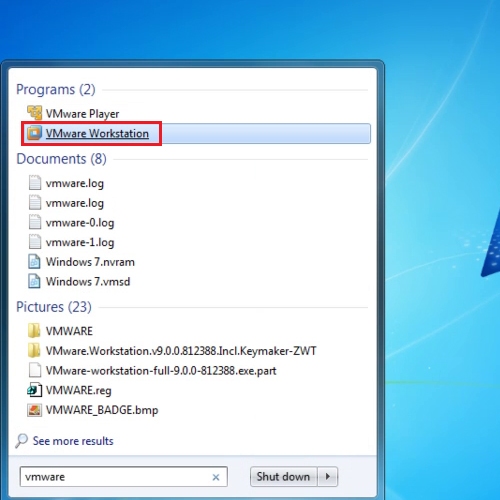
Task: Click the Shut down button
Action: pyautogui.click(x=283, y=476)
